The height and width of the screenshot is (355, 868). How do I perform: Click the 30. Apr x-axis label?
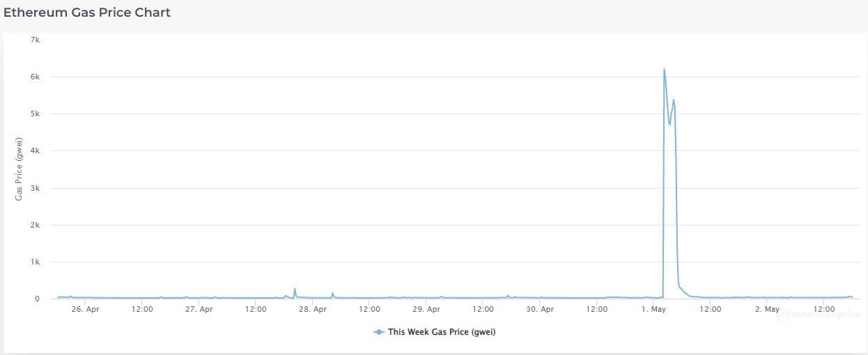(540, 309)
